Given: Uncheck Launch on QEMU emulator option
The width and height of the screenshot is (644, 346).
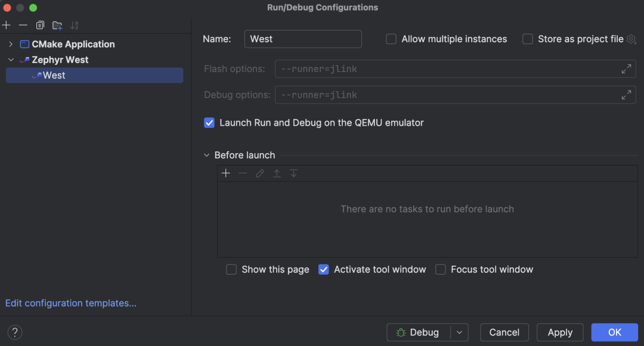Looking at the screenshot, I should coord(209,123).
